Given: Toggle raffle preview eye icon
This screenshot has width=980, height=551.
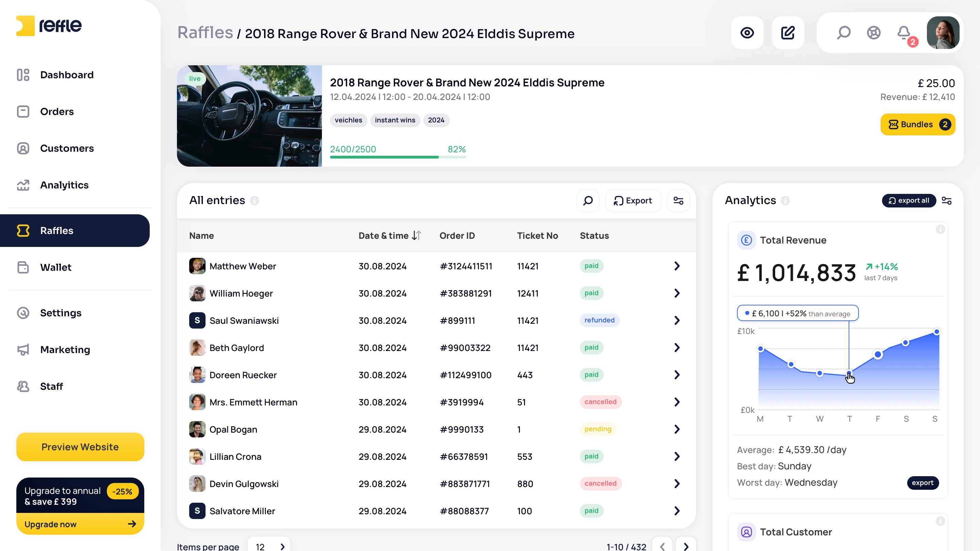Looking at the screenshot, I should [x=747, y=33].
